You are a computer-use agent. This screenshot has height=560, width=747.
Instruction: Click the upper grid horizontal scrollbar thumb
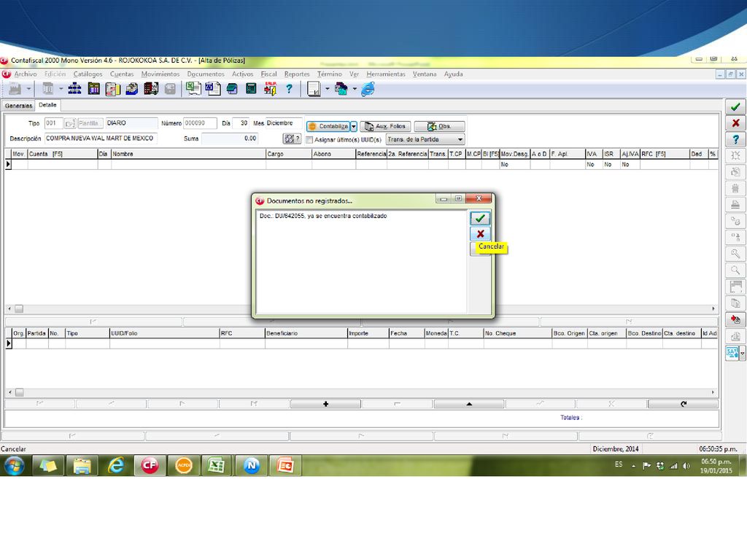click(x=19, y=308)
